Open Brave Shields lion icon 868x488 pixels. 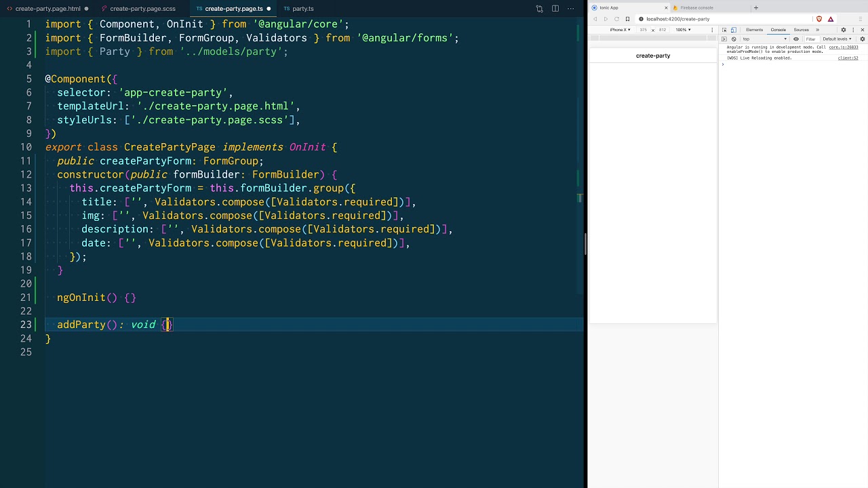click(819, 19)
